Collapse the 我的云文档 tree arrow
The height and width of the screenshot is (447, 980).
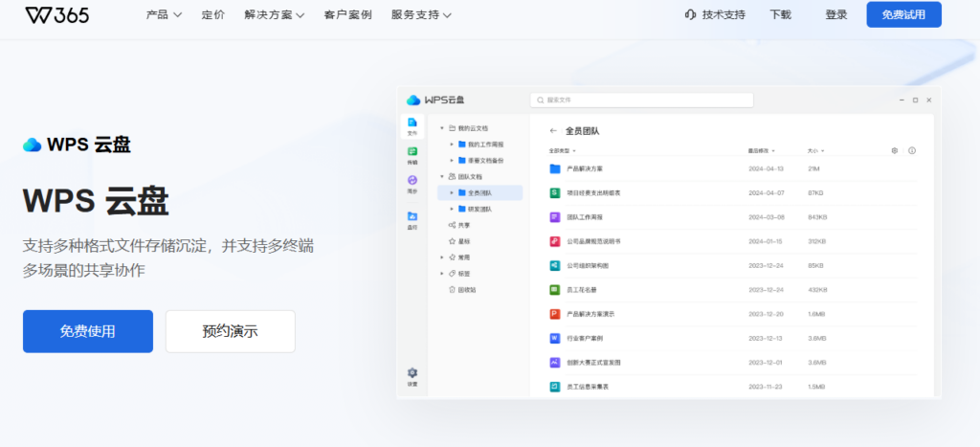pyautogui.click(x=442, y=128)
